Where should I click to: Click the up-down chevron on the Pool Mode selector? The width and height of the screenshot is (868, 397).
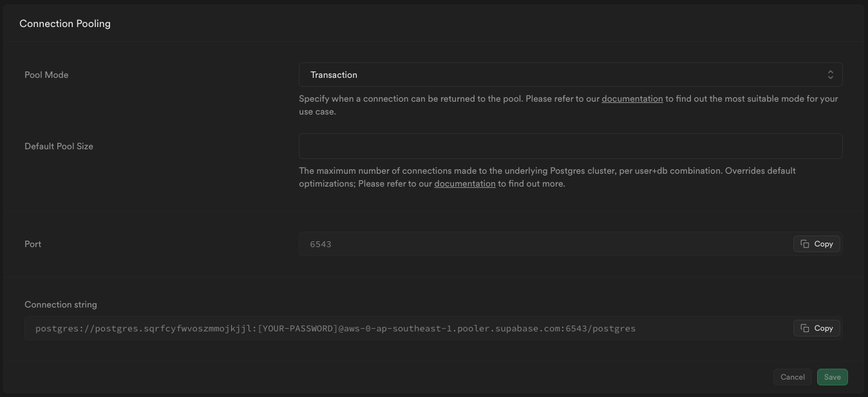click(x=831, y=74)
